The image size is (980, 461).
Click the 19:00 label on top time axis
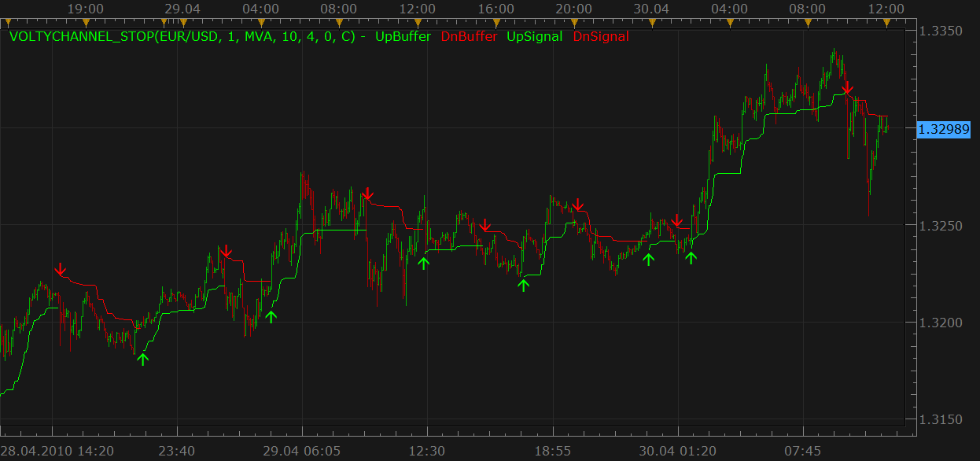point(86,9)
